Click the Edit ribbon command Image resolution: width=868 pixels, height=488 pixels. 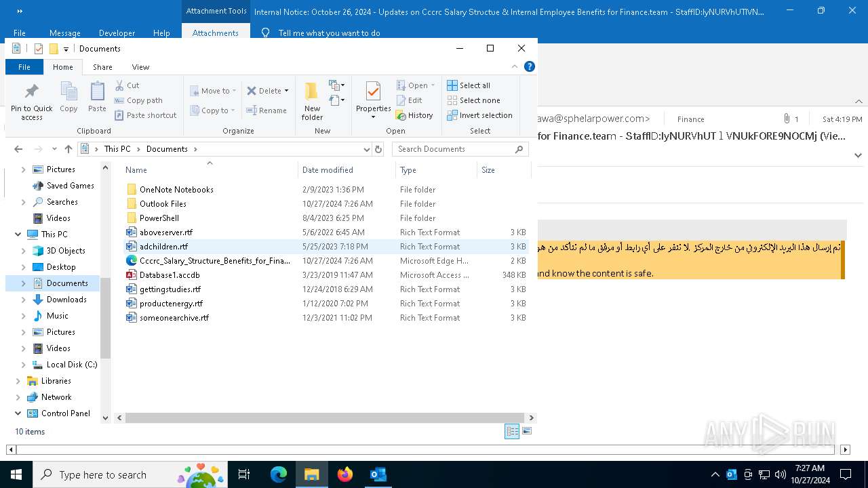click(x=410, y=100)
